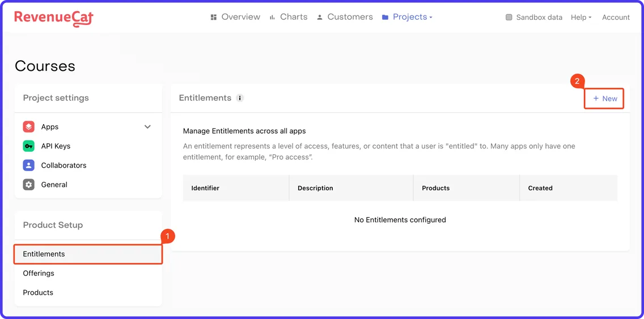Click the API Keys key icon

pos(28,146)
